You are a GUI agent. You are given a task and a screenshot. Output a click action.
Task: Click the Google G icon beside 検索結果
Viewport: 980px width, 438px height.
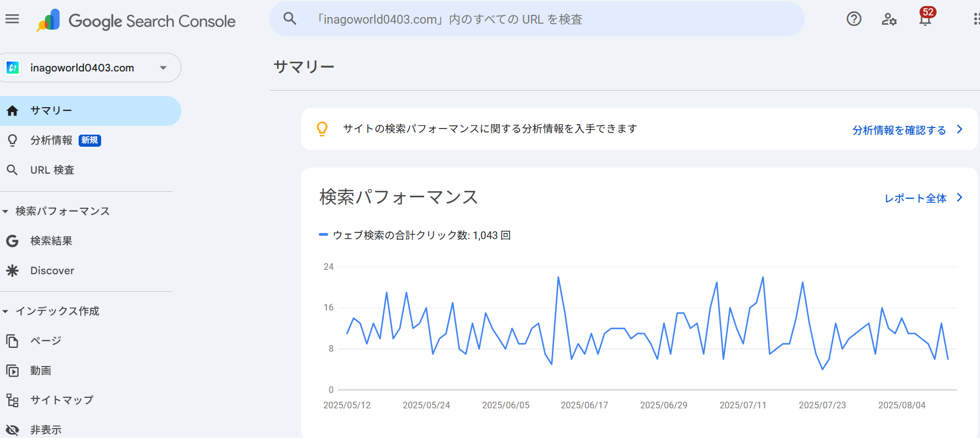click(x=12, y=241)
